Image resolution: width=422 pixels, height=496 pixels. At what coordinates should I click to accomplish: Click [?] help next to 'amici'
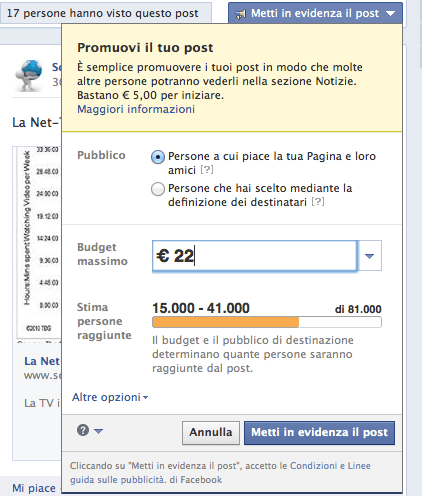pyautogui.click(x=207, y=170)
